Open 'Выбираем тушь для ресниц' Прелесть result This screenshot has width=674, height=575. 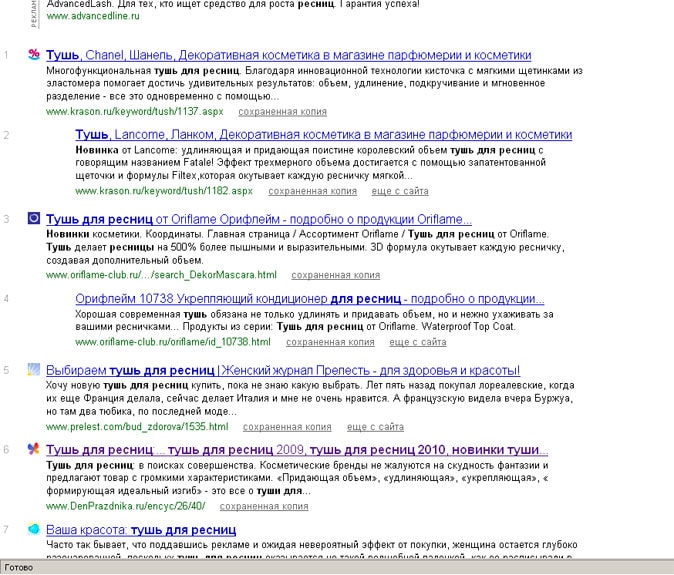tap(283, 370)
